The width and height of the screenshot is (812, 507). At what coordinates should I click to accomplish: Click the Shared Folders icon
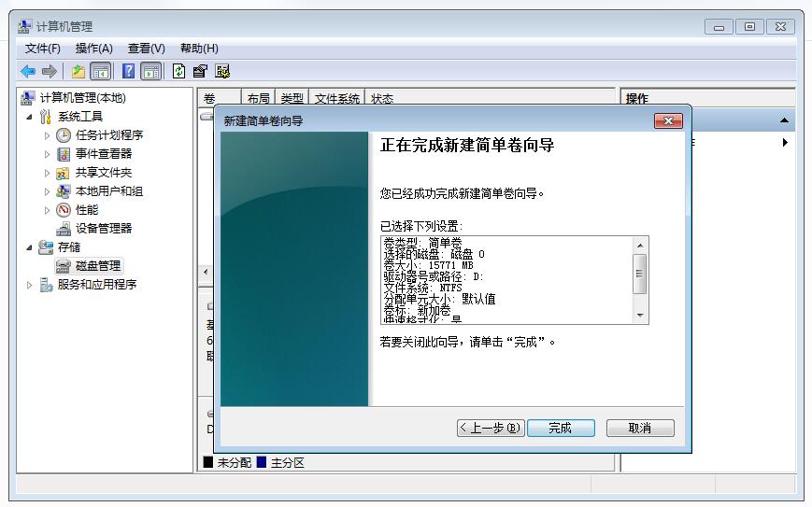pos(63,173)
